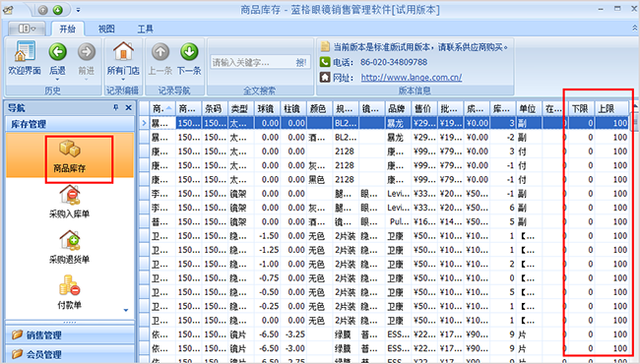This screenshot has width=640, height=364.
Task: Open the www.lange.com.cn website link
Action: click(412, 78)
